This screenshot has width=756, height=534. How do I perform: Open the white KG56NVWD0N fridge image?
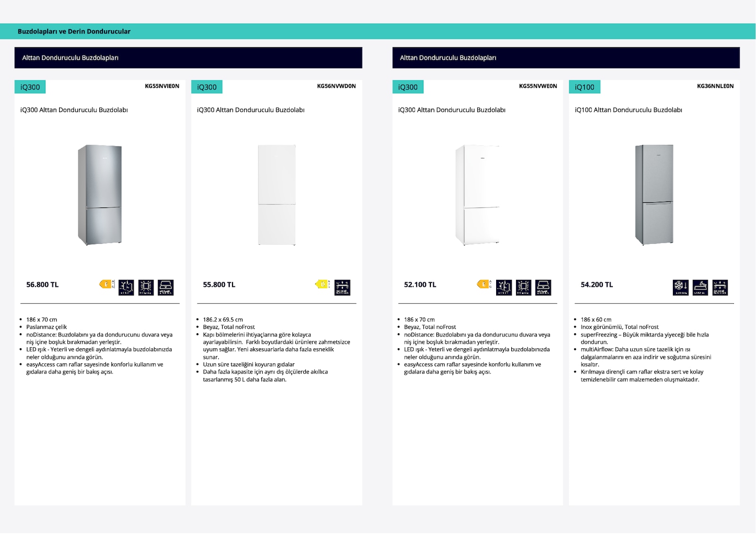coord(277,195)
